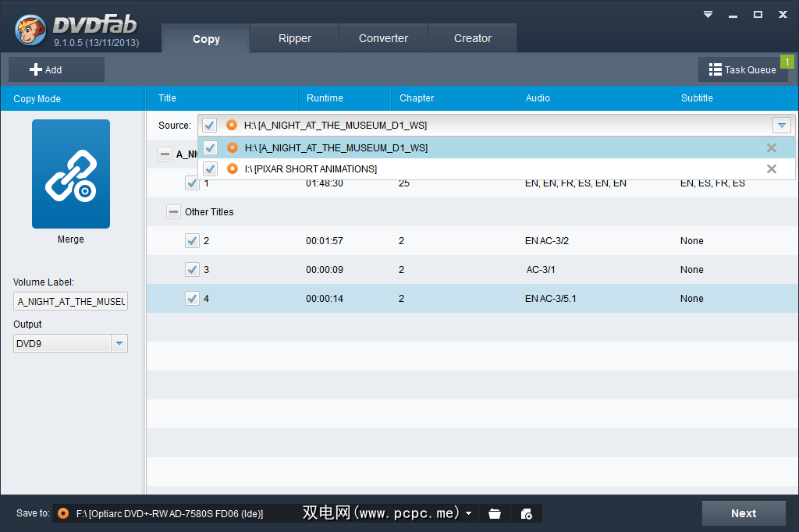Switch to the Creator tab

472,38
